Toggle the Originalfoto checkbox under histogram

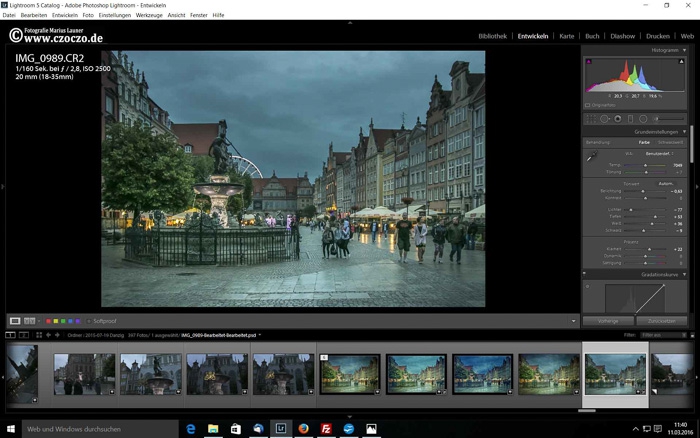coord(589,104)
